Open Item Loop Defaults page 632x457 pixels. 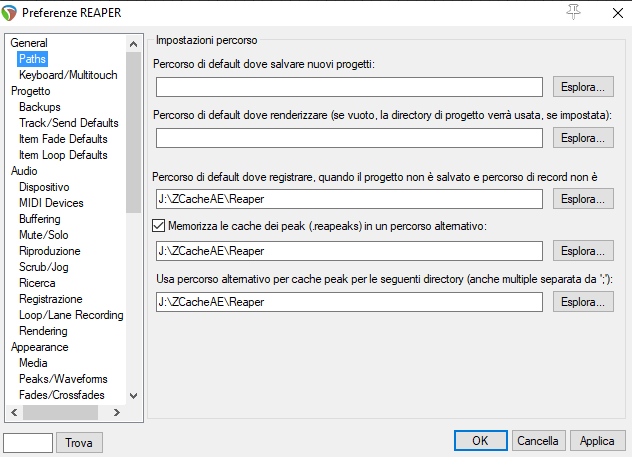[x=63, y=155]
